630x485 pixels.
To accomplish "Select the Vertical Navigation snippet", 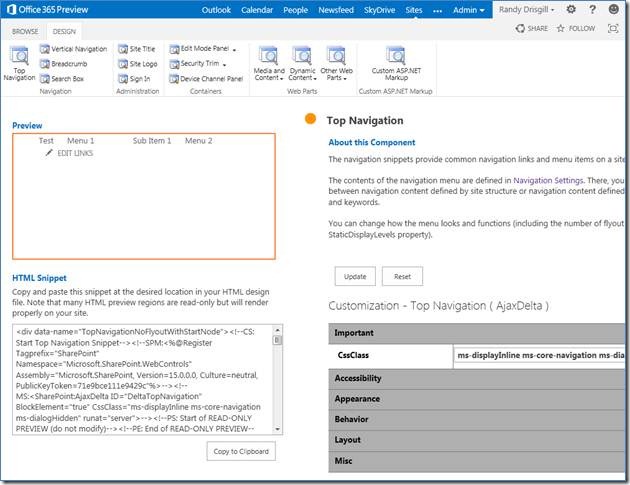I will (x=74, y=49).
